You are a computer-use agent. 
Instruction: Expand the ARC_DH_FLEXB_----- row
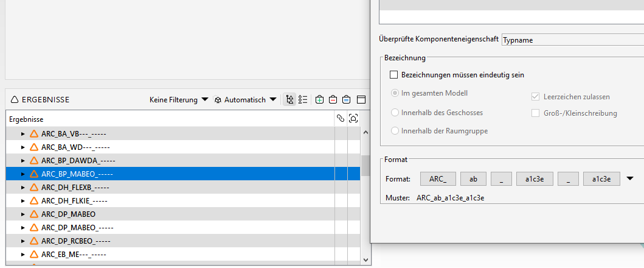click(x=23, y=188)
